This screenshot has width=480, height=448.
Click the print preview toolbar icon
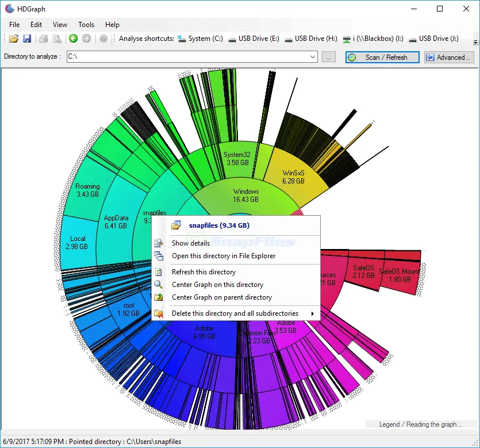point(57,39)
